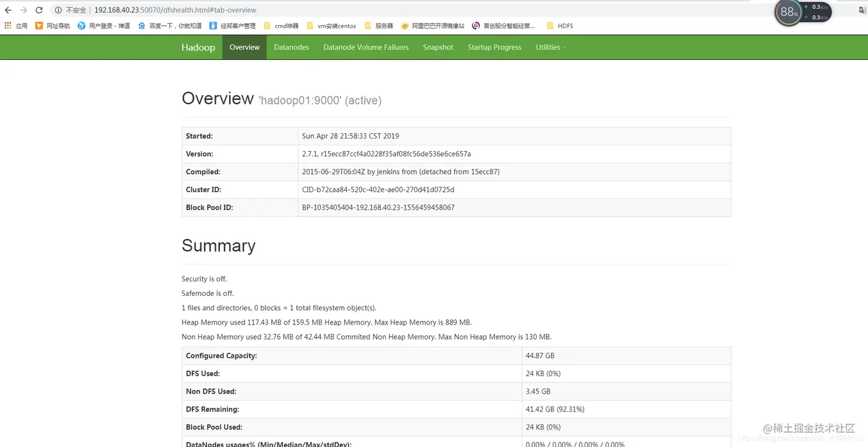Open the 用户登录 - 禅道 bookmark

pos(104,26)
